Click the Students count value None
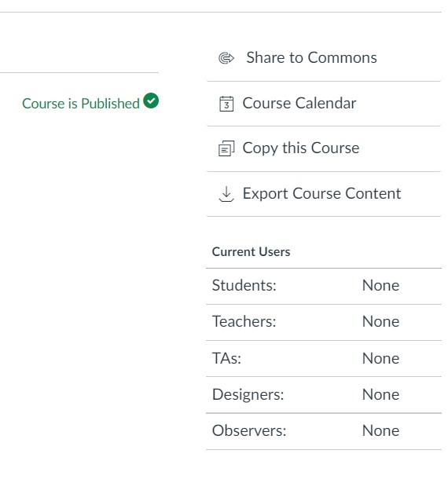The height and width of the screenshot is (483, 448). click(x=380, y=285)
